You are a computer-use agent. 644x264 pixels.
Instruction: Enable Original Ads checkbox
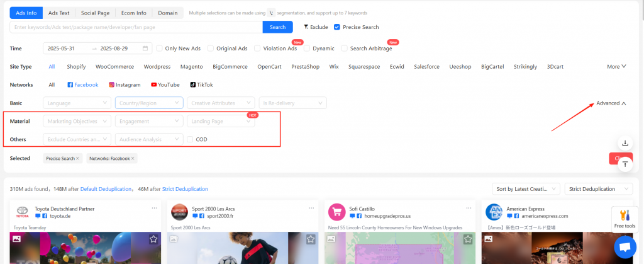point(211,48)
